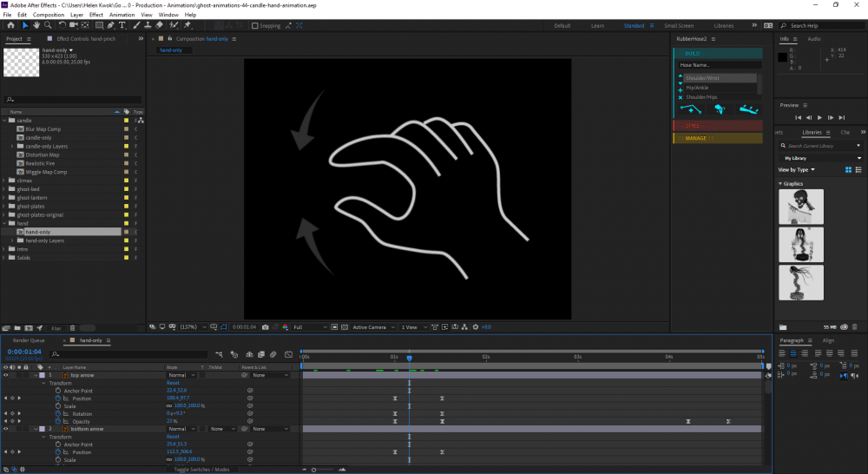Image resolution: width=868 pixels, height=474 pixels.
Task: Select the Rectangle shape tool
Action: click(99, 25)
